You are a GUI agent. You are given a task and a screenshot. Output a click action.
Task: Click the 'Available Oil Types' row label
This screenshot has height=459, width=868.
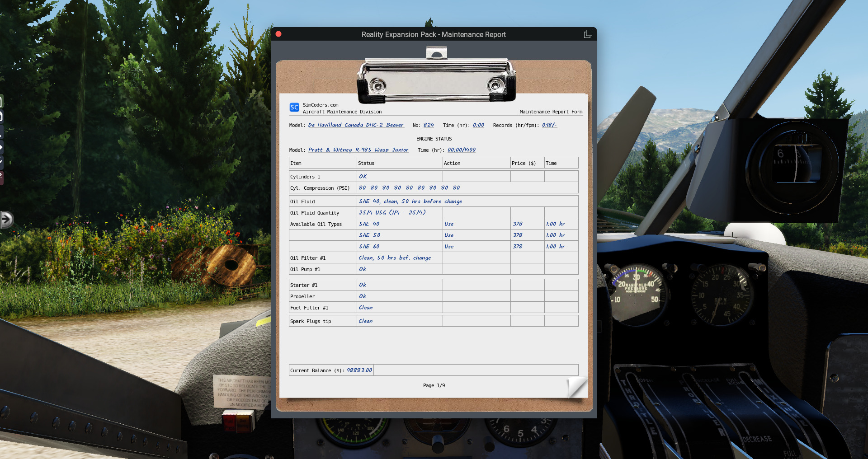pos(316,224)
